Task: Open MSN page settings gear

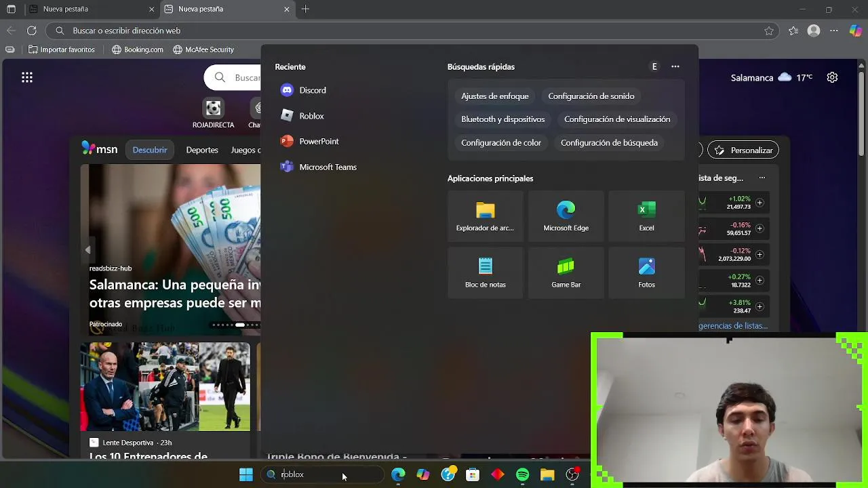Action: (832, 77)
